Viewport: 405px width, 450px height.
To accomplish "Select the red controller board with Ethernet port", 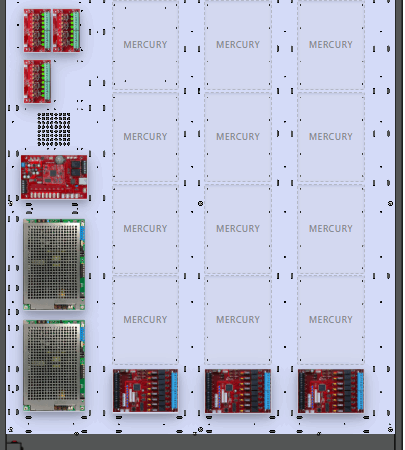I will click(x=54, y=177).
